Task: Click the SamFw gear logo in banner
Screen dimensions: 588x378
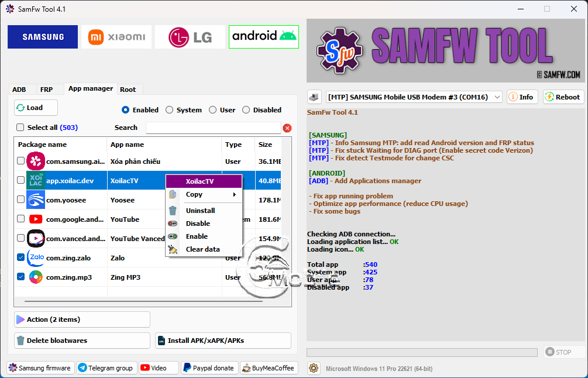Action: [x=339, y=50]
